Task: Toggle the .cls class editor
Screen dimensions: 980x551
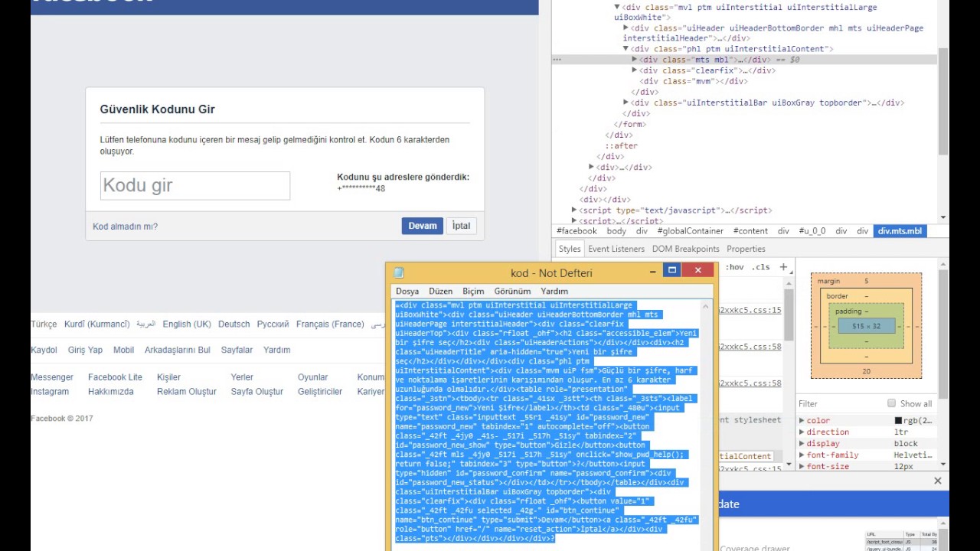Action: click(760, 267)
